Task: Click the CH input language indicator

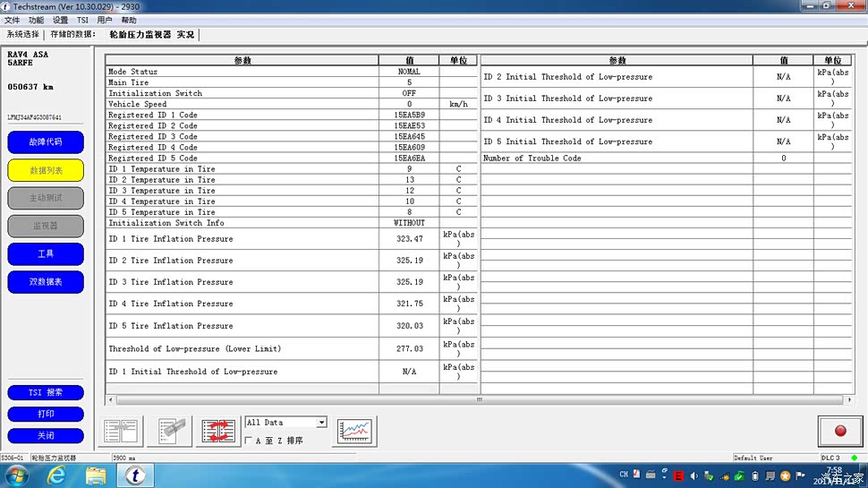Action: [624, 475]
